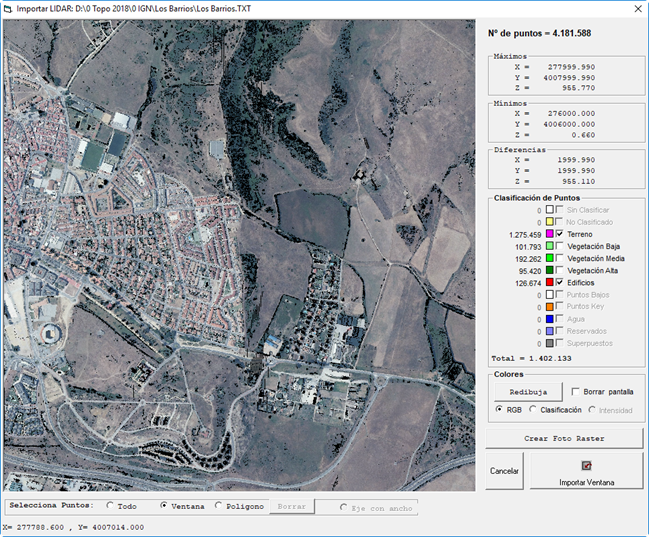Toggle the Puntos Bajos checkbox

[x=560, y=294]
